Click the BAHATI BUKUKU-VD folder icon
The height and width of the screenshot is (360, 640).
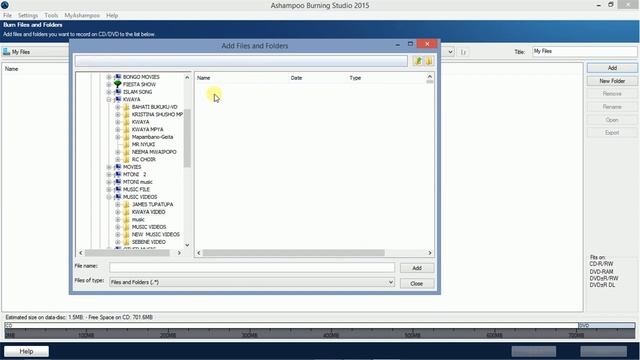127,107
